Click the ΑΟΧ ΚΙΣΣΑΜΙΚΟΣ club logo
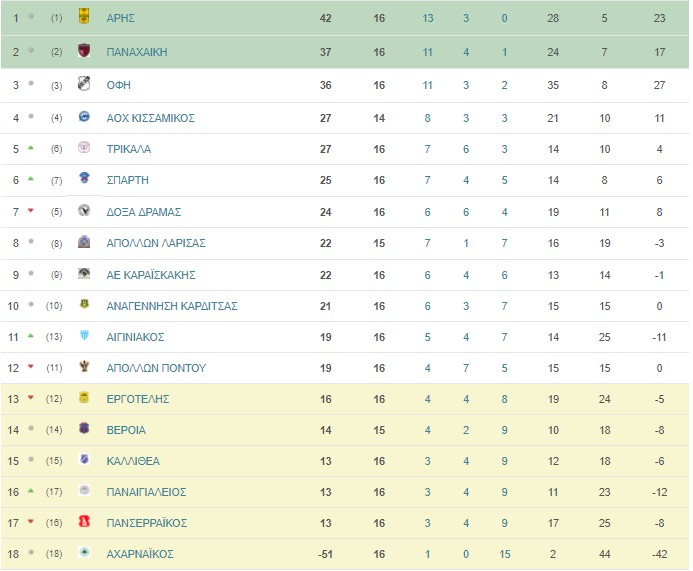 coord(84,116)
